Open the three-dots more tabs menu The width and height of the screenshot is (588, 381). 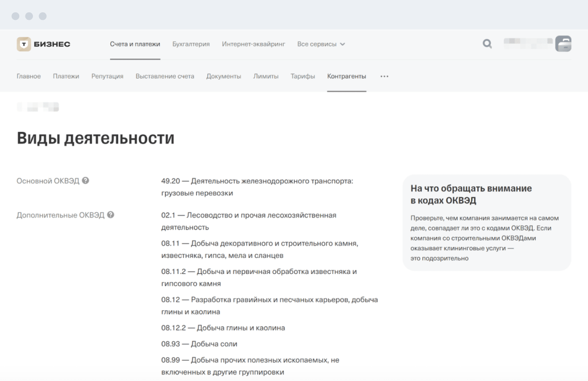[384, 76]
